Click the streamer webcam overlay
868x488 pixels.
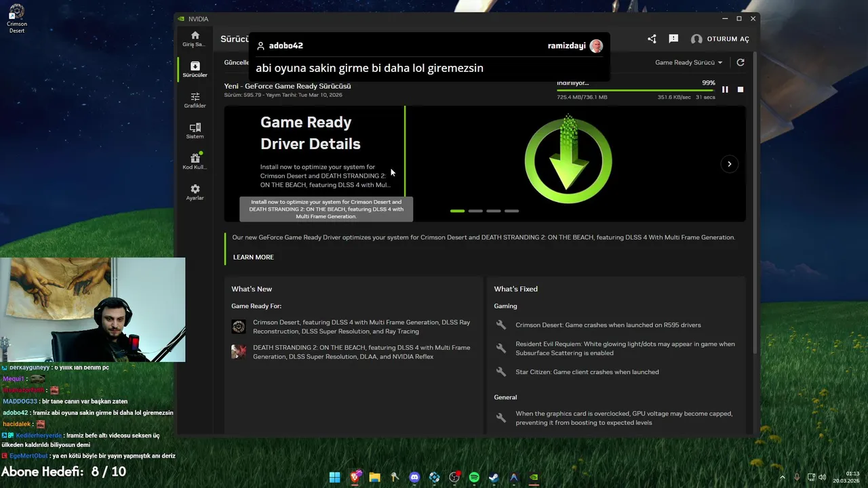pos(92,310)
